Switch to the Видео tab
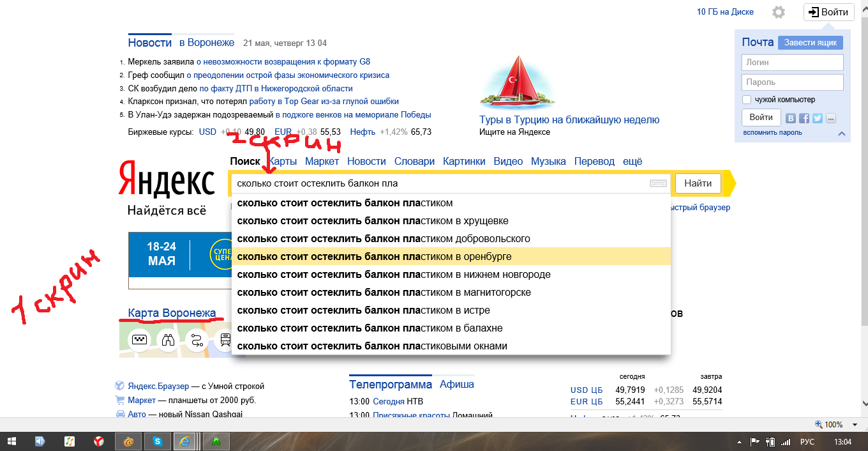This screenshot has width=868, height=451. [x=508, y=162]
